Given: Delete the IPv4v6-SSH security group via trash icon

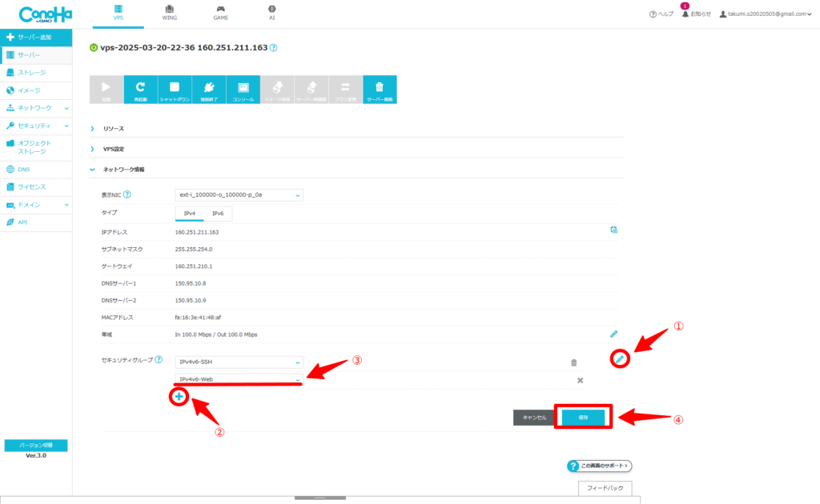Looking at the screenshot, I should (x=573, y=363).
